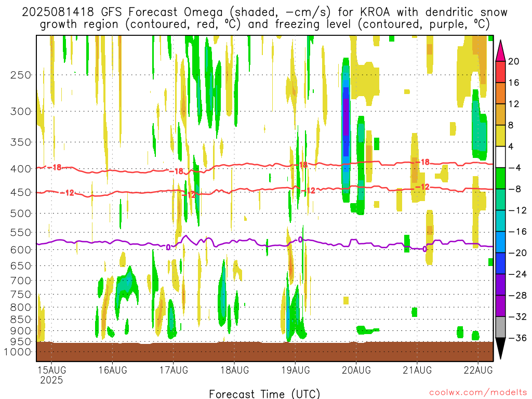Image resolution: width=532 pixels, height=399 pixels.
Task: Click the 20AUG time axis label
Action: 356,370
